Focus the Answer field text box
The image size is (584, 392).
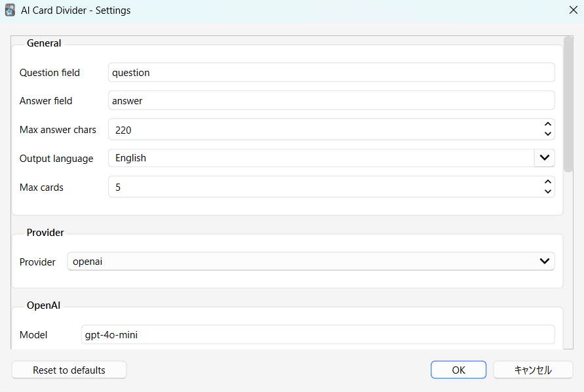[x=331, y=101]
